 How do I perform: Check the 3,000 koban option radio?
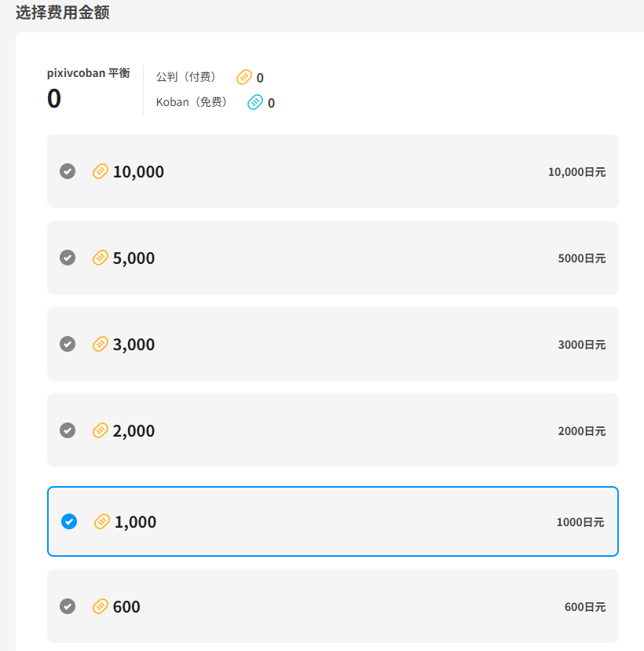point(68,344)
